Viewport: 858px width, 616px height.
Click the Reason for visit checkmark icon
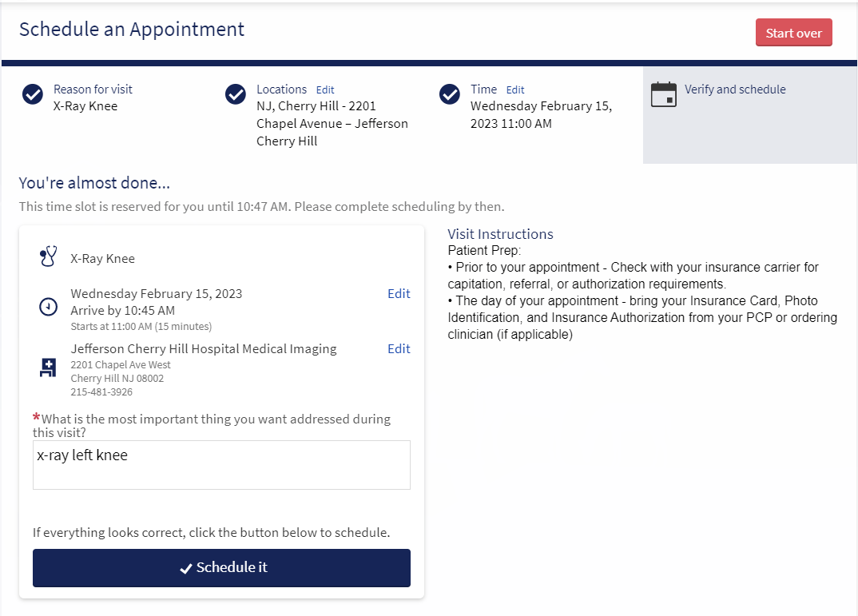[33, 94]
